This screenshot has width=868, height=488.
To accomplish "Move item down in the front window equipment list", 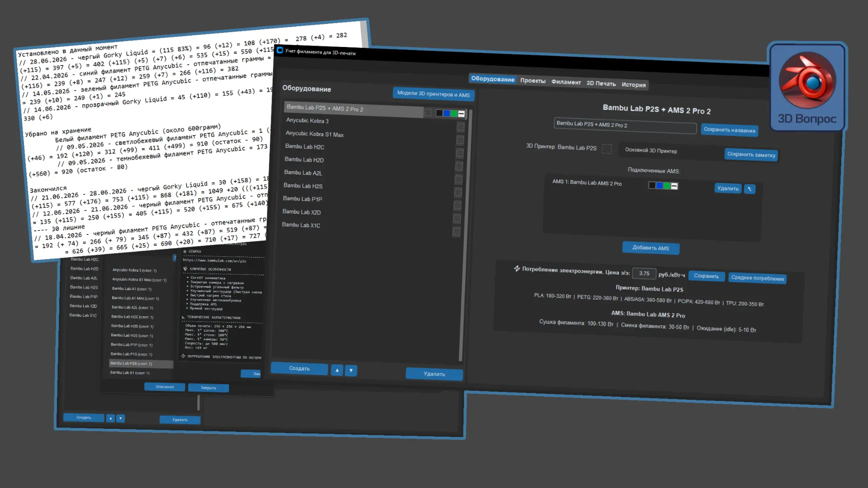I will pyautogui.click(x=351, y=371).
